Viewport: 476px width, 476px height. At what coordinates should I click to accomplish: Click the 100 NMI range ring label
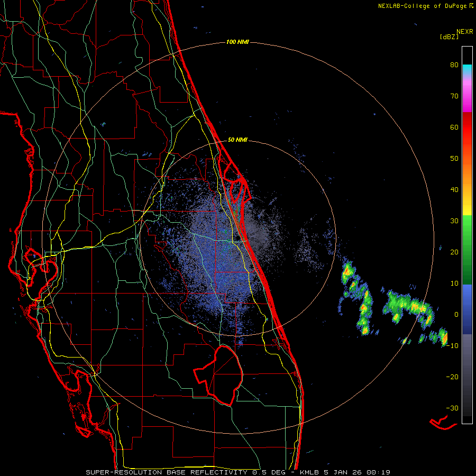pyautogui.click(x=237, y=42)
